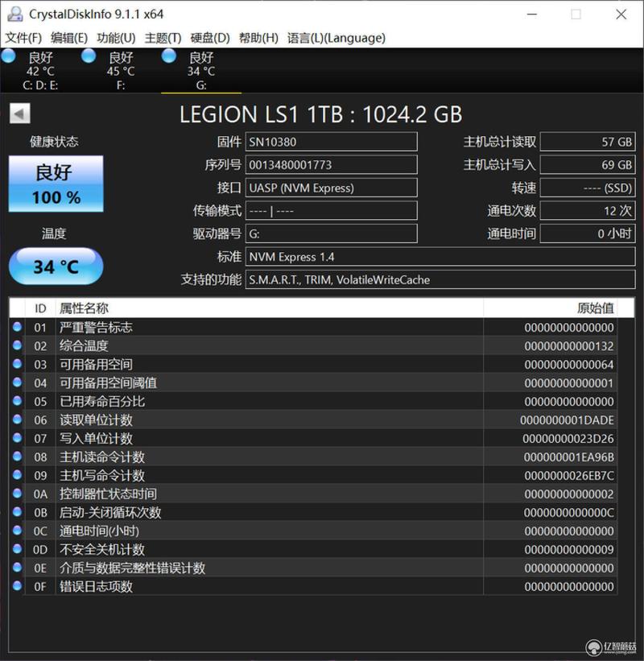Click the 标准 field NVM Express 1.4

click(440, 257)
